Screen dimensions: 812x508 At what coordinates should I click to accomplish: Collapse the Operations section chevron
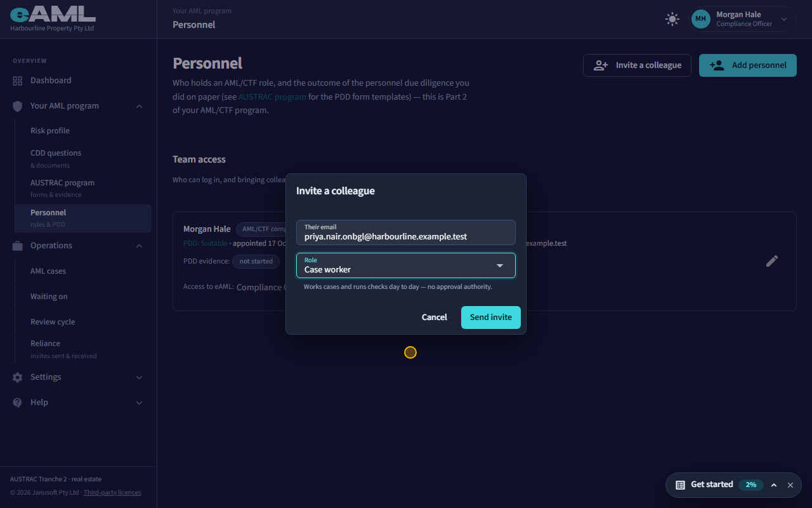click(140, 246)
